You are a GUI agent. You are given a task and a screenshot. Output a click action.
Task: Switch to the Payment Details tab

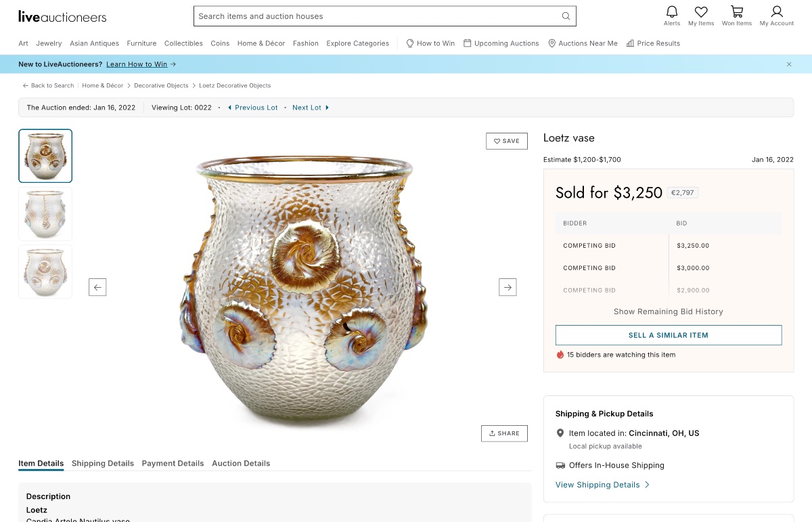173,463
